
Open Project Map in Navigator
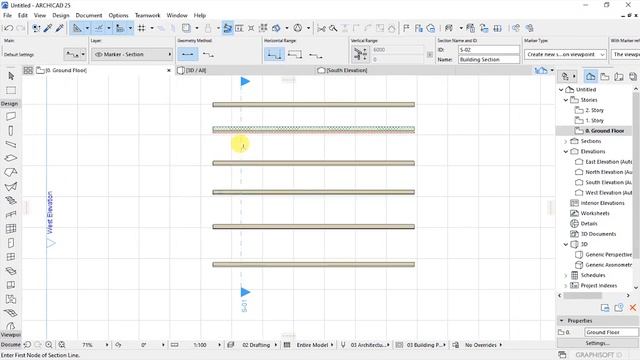(x=590, y=76)
